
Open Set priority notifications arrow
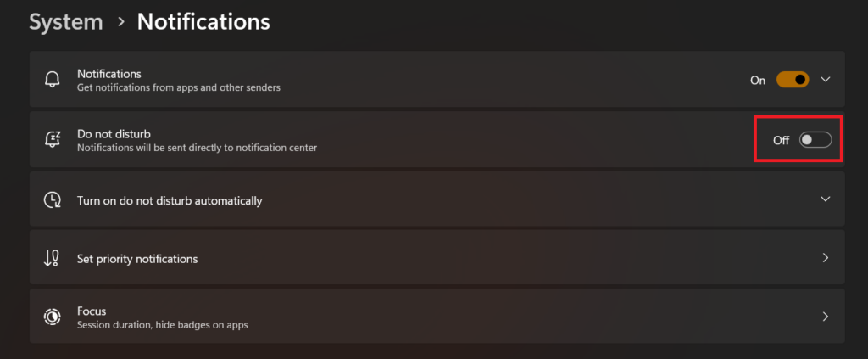826,258
